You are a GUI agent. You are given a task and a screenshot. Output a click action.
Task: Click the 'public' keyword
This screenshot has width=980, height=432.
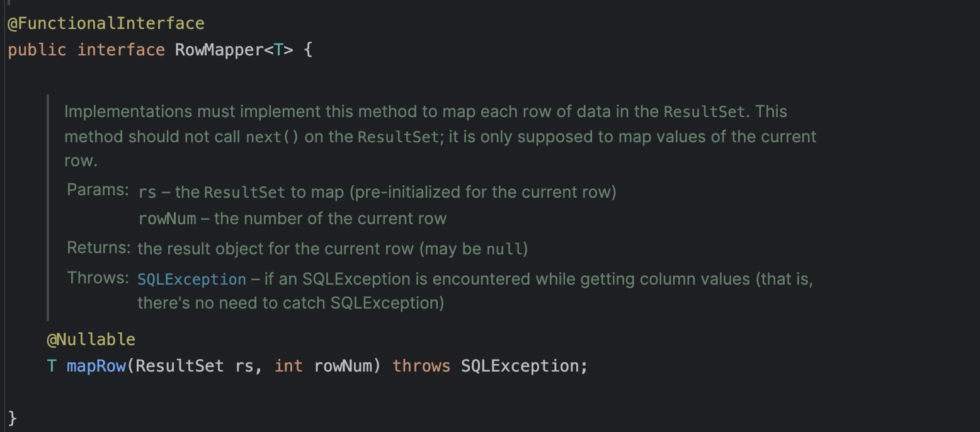[x=37, y=50]
